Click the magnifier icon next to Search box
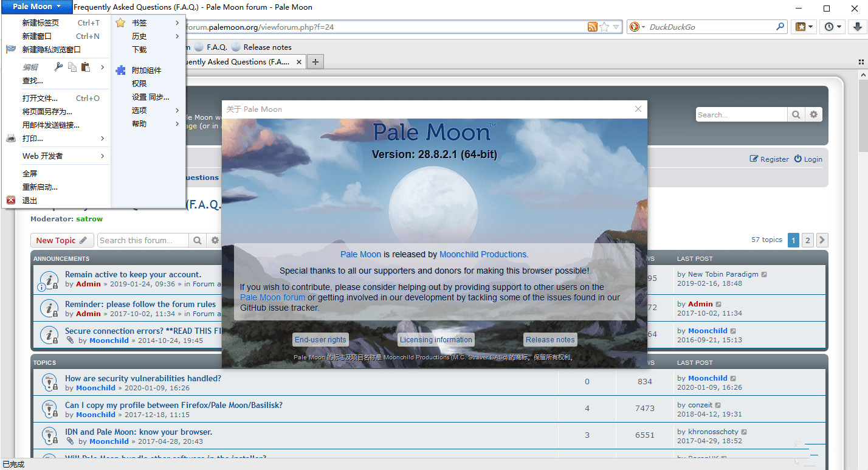The image size is (868, 470). 796,114
